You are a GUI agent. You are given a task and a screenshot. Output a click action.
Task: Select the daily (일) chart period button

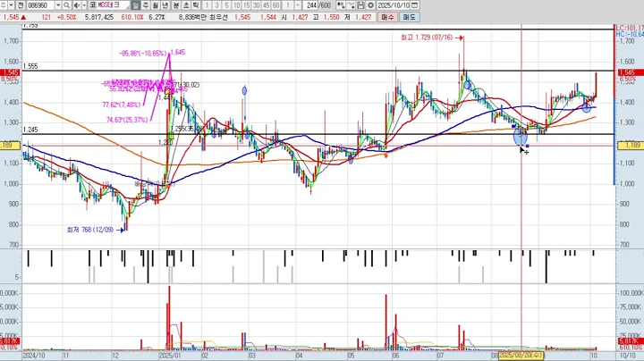pyautogui.click(x=136, y=5)
